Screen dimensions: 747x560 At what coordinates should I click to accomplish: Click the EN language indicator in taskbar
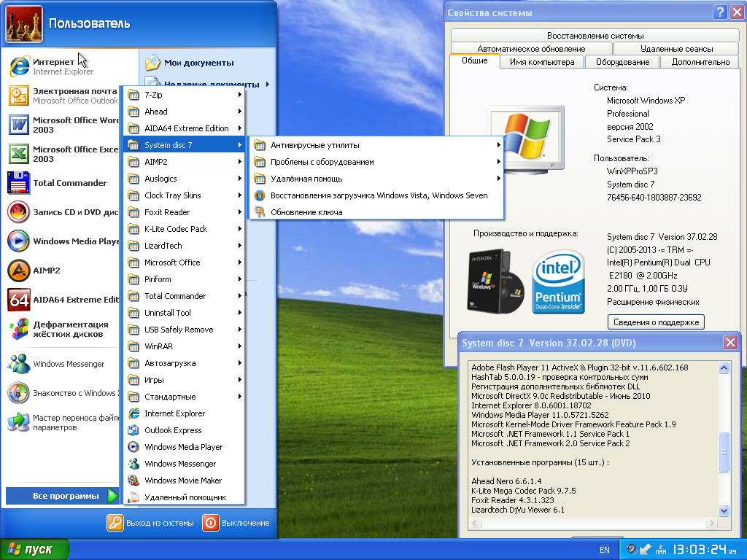605,550
